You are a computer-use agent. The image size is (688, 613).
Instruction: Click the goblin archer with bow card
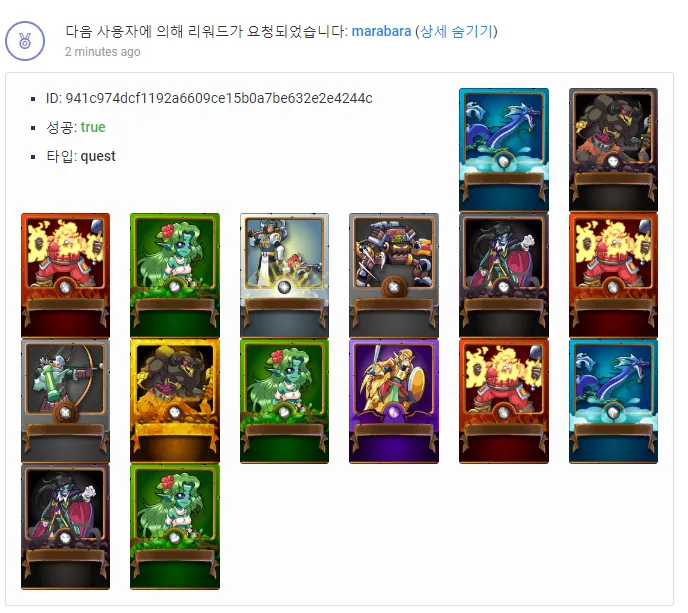(65, 401)
